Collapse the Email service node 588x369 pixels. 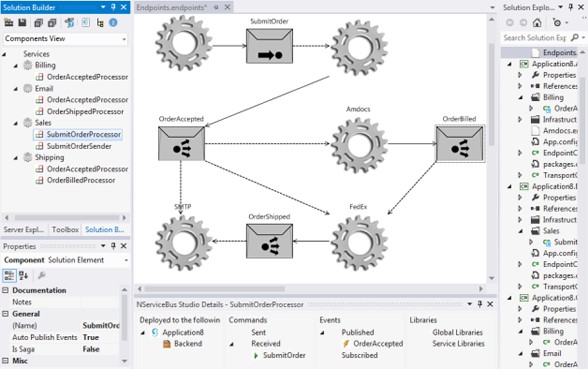click(16, 89)
